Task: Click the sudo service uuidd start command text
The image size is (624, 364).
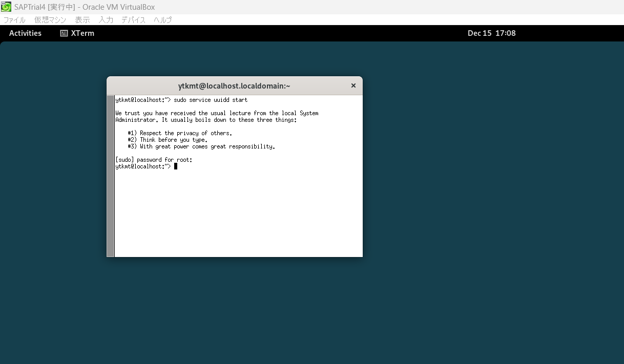Action: (210, 99)
